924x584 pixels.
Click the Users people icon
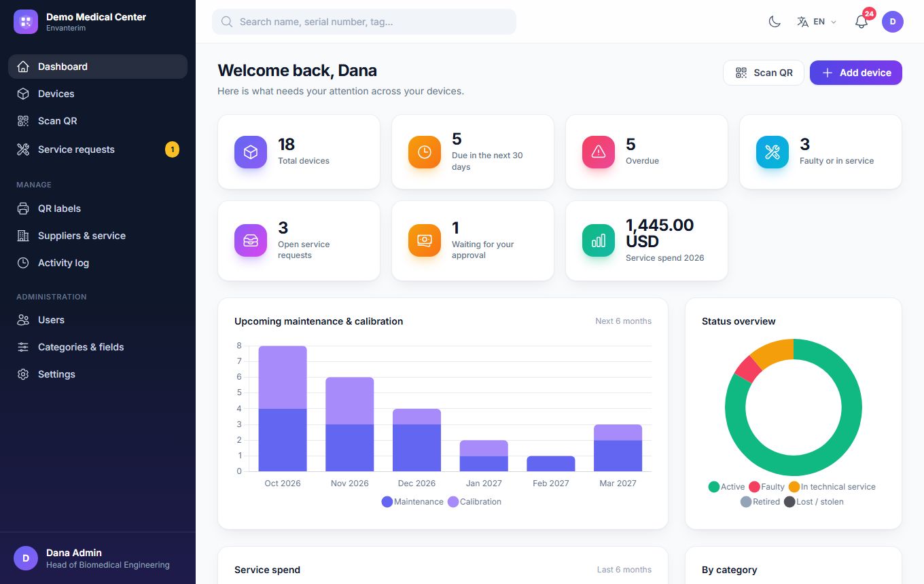(23, 320)
